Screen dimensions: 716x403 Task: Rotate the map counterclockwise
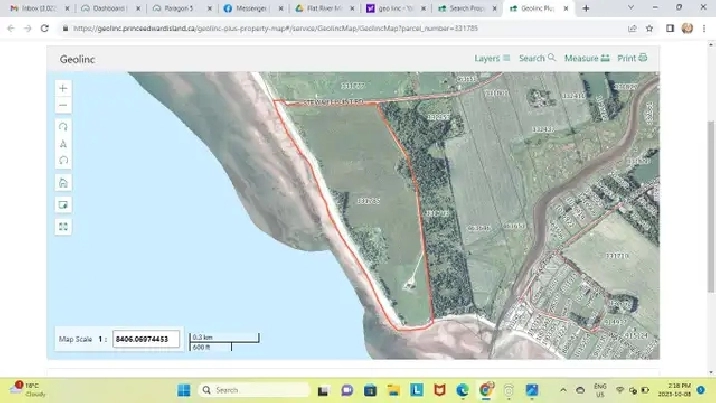[x=63, y=160]
